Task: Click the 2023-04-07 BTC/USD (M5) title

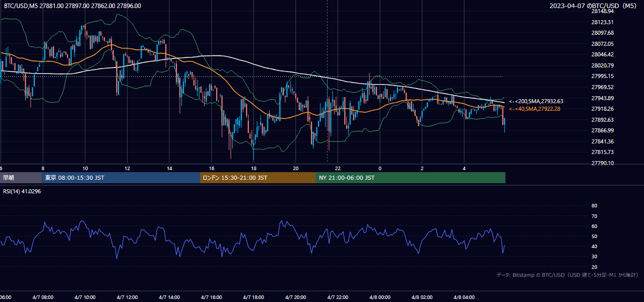Action: tap(593, 6)
